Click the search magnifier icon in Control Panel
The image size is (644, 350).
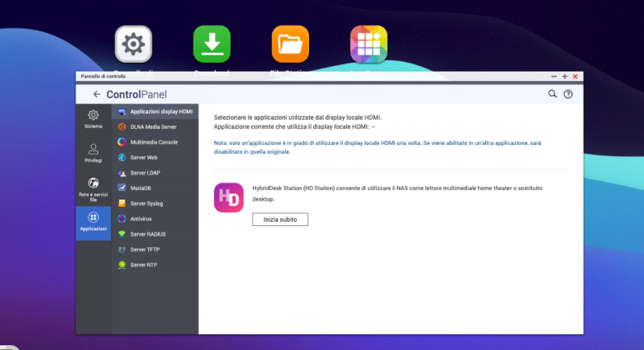click(552, 94)
